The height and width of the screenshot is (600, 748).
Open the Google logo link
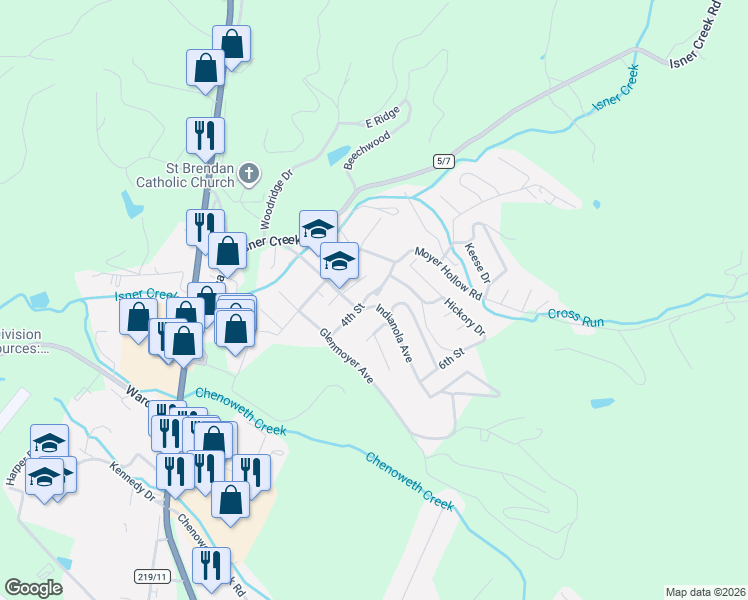(x=33, y=588)
